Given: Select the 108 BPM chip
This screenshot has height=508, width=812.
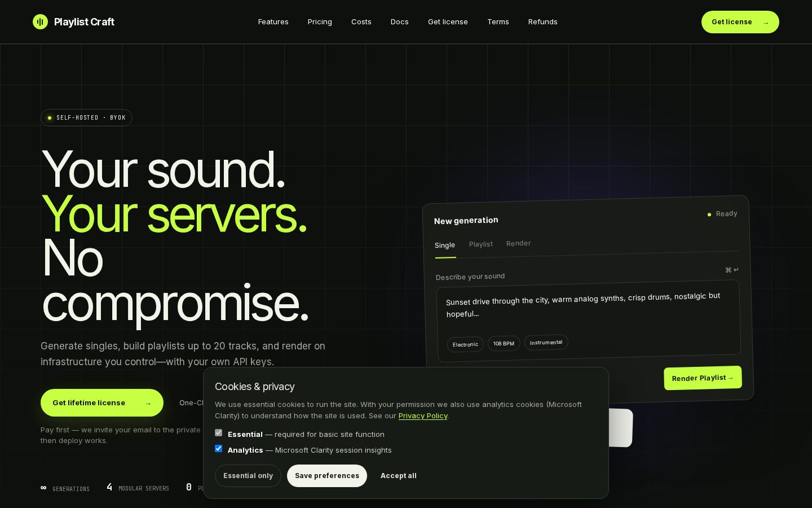Looking at the screenshot, I should click(x=504, y=343).
